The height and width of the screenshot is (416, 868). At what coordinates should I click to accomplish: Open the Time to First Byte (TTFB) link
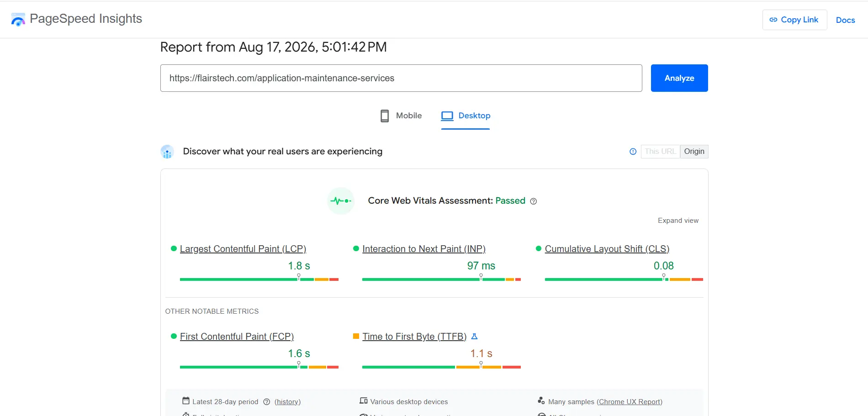coord(414,337)
